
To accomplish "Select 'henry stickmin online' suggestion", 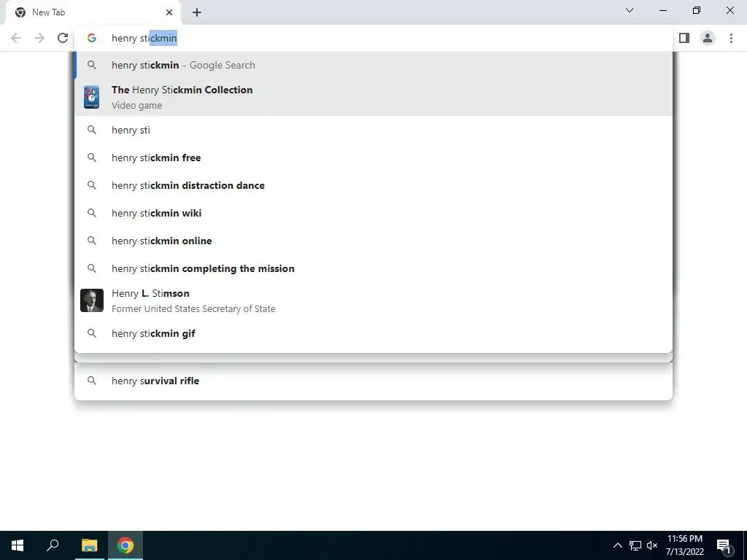I will 373,241.
